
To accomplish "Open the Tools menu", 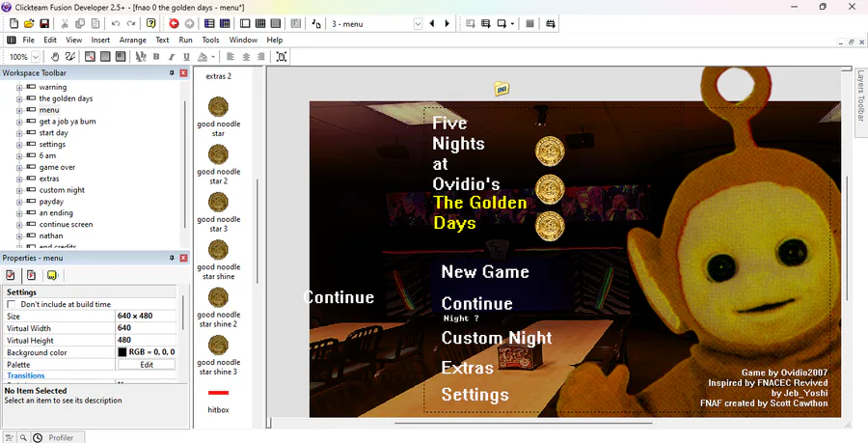I will click(210, 40).
